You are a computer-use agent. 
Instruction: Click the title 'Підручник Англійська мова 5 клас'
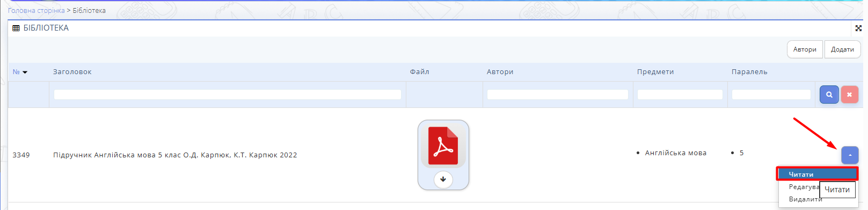pyautogui.click(x=175, y=155)
